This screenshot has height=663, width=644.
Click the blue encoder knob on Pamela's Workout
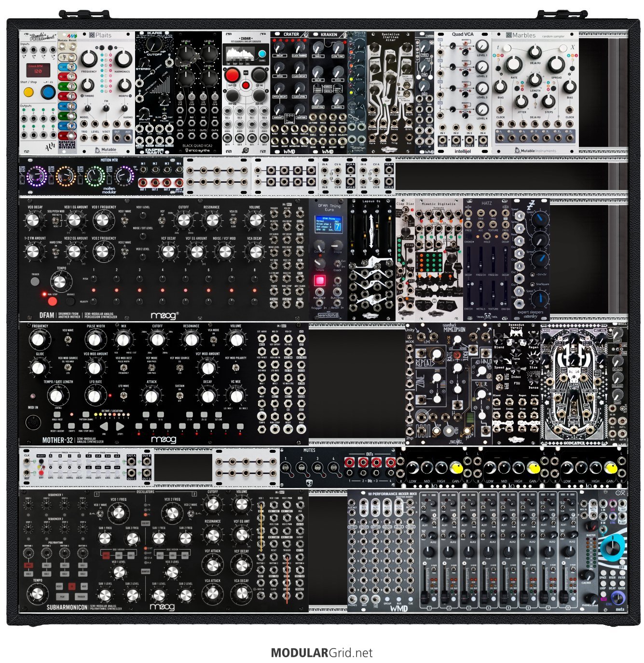(x=48, y=92)
